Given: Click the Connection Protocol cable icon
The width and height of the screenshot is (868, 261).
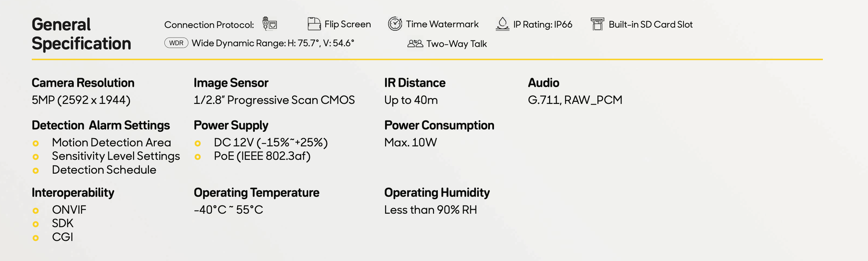Looking at the screenshot, I should pyautogui.click(x=270, y=24).
